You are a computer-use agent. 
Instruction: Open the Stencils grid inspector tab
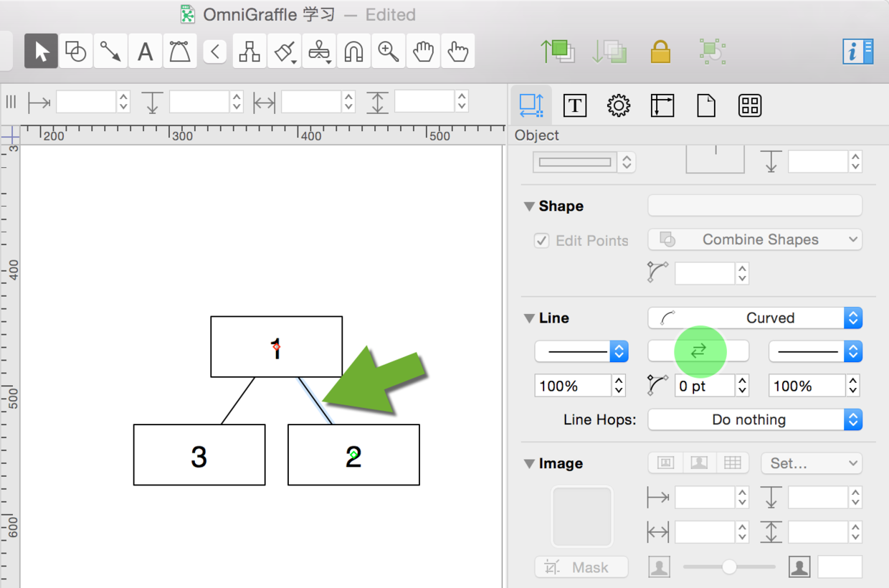pyautogui.click(x=750, y=106)
